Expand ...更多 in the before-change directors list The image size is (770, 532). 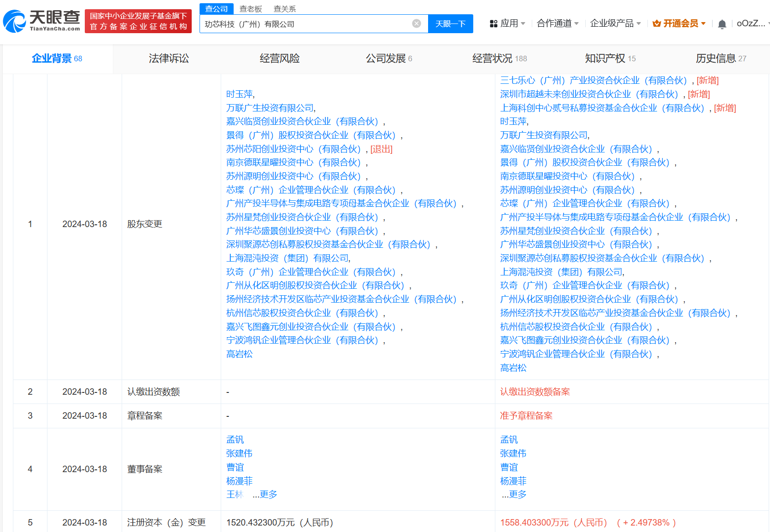[265, 495]
